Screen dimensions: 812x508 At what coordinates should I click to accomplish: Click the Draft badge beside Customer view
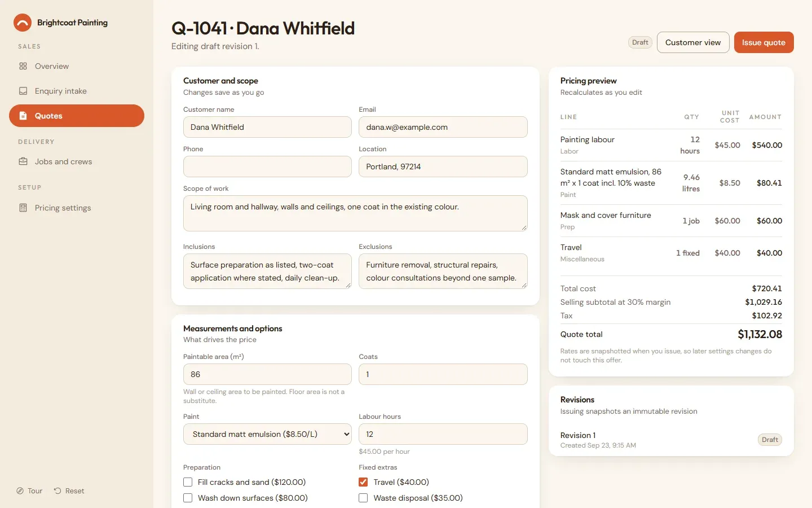[x=640, y=42]
